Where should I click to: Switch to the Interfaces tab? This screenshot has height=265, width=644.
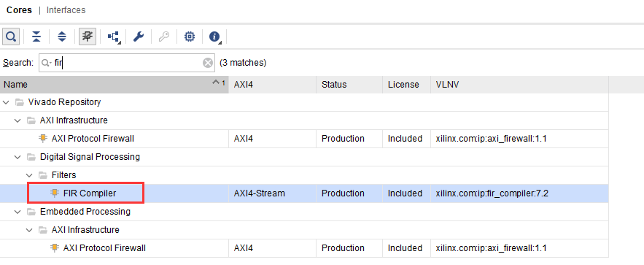[x=66, y=10]
